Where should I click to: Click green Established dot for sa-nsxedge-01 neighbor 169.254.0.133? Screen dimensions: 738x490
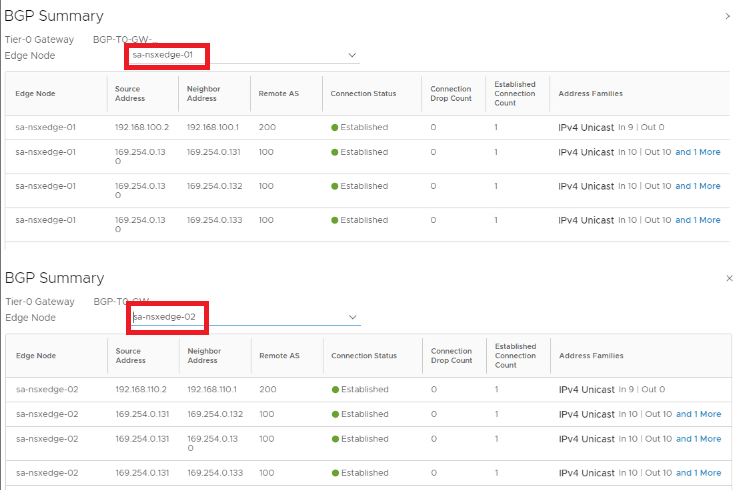[x=335, y=220]
